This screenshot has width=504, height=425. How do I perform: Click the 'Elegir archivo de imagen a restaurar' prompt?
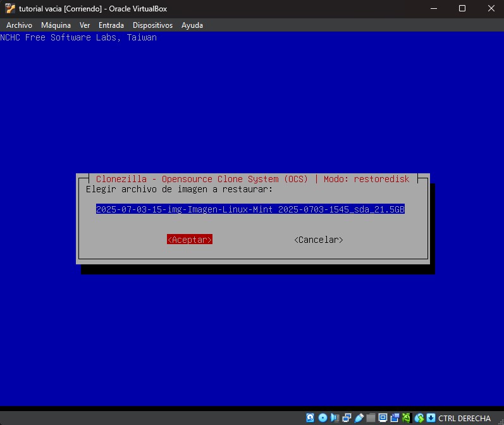179,189
